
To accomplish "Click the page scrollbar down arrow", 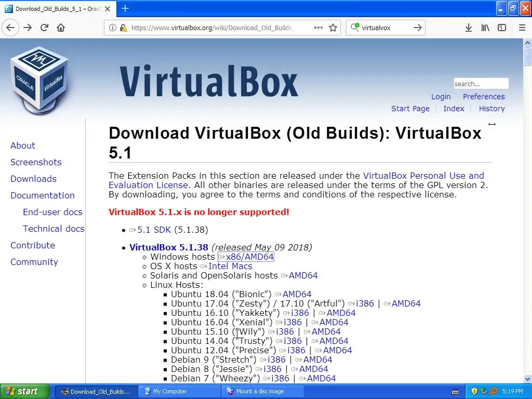I will 528,379.
